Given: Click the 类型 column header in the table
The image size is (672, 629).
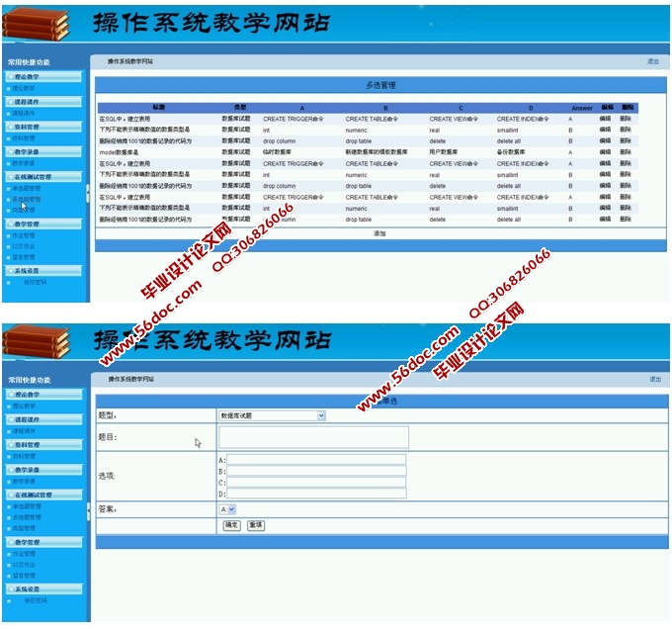Looking at the screenshot, I should (240, 107).
